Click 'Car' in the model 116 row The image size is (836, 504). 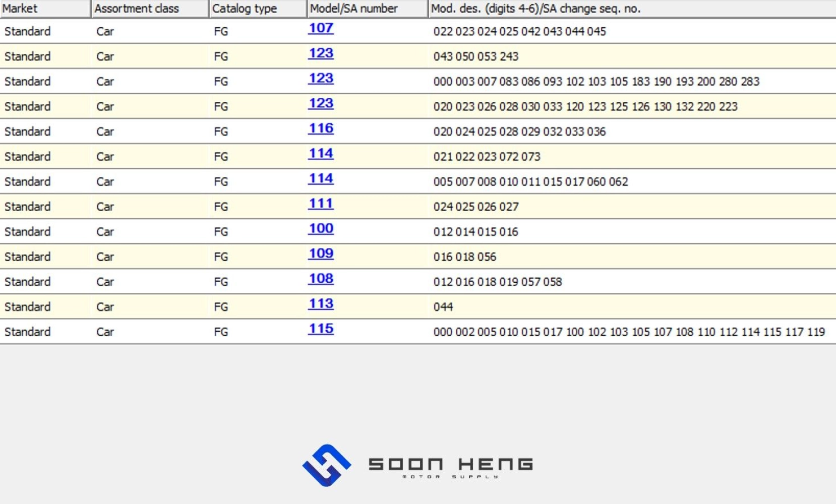[x=105, y=132]
